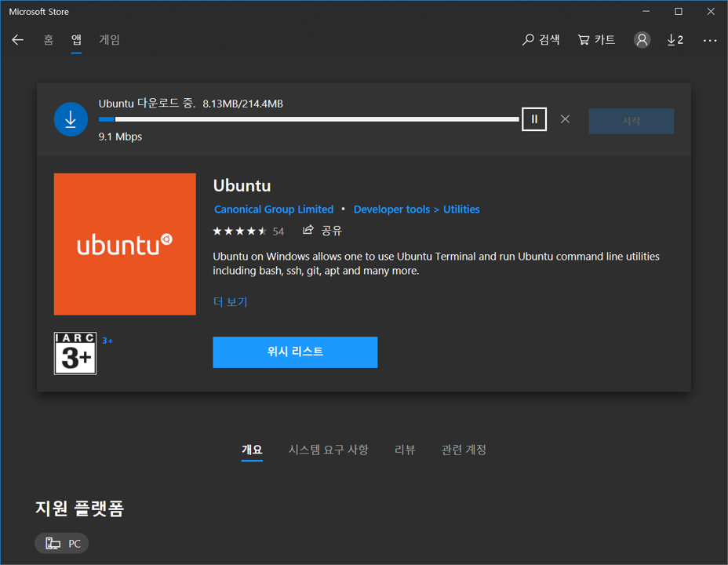The image size is (728, 565).
Task: Click the 8.13MB/214.4MB download size text
Action: (x=243, y=104)
